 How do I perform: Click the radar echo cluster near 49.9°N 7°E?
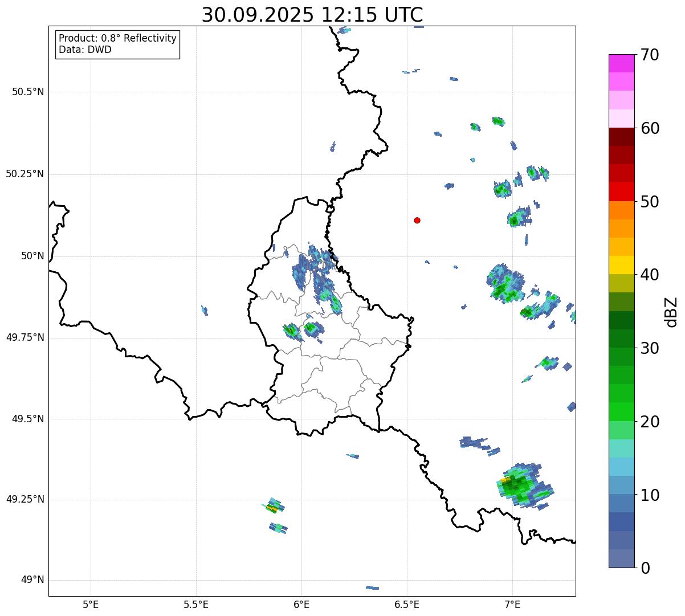pos(505,284)
